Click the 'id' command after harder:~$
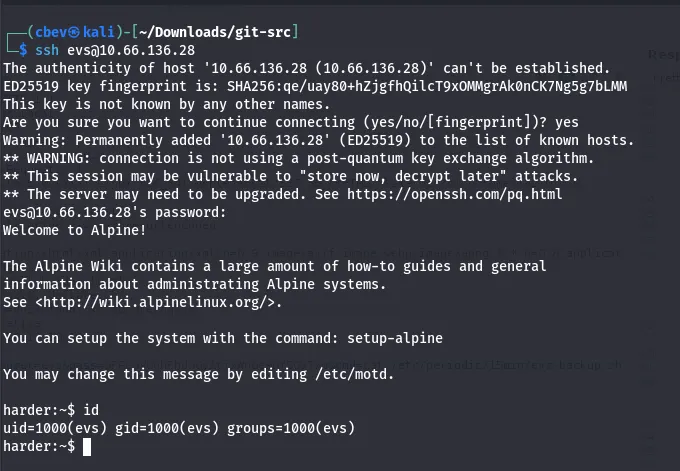Image resolution: width=680 pixels, height=471 pixels. coord(92,410)
